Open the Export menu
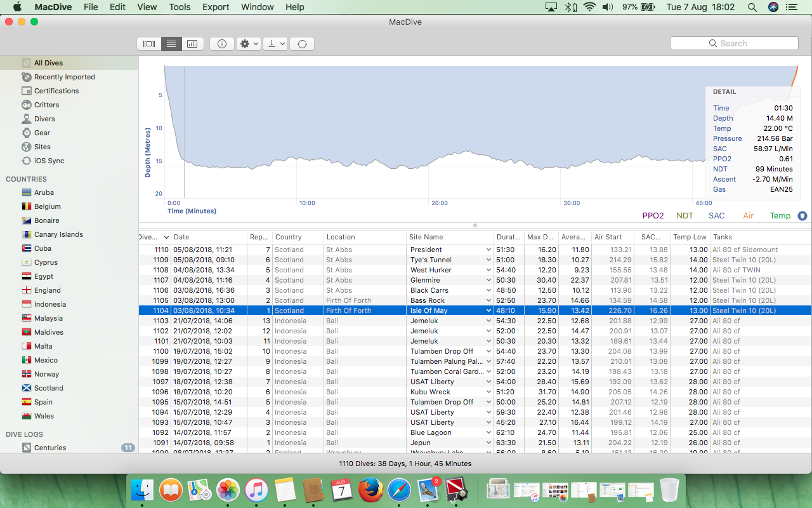Image resolution: width=812 pixels, height=508 pixels. point(216,7)
